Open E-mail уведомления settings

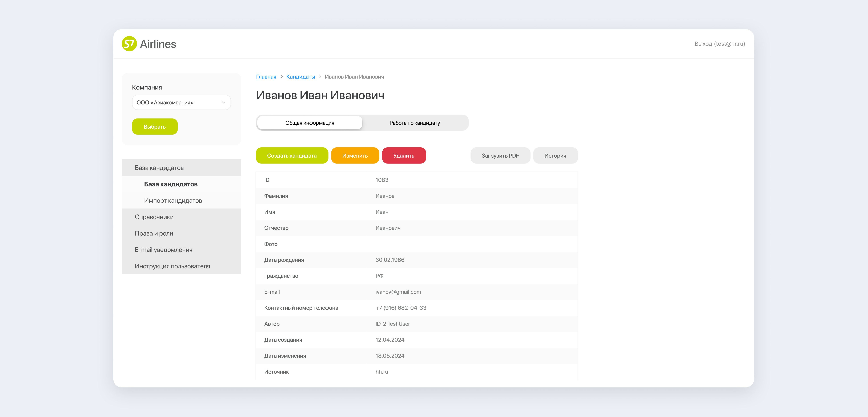[163, 250]
